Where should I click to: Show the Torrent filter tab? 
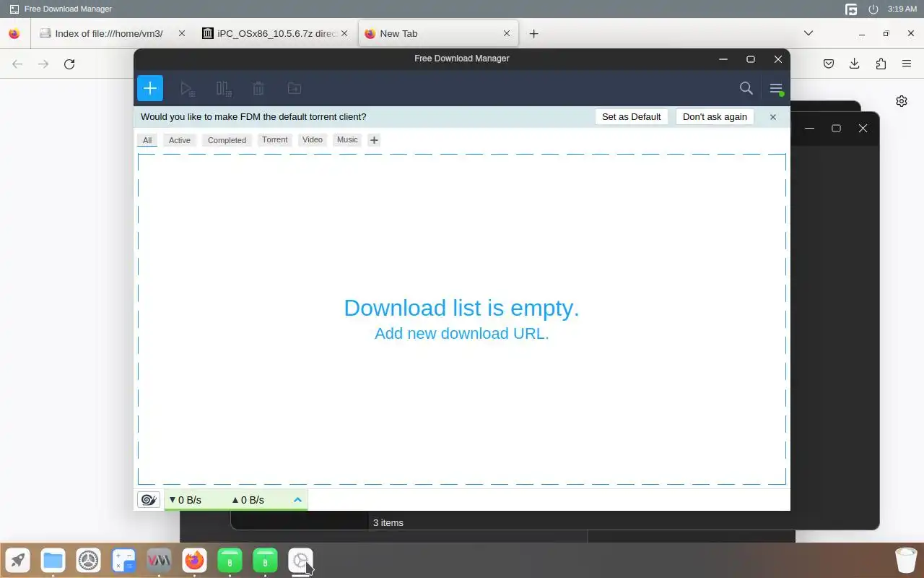[274, 139]
